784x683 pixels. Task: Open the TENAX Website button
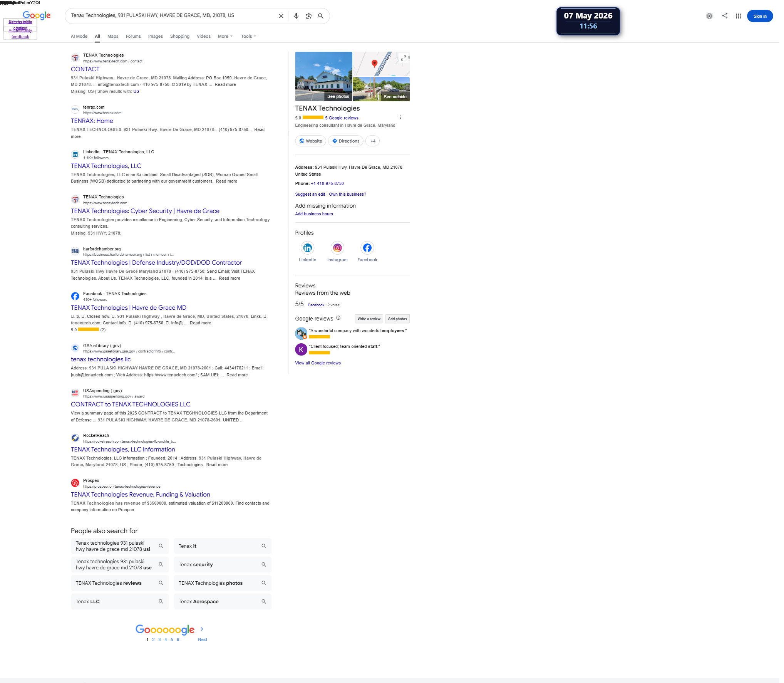pyautogui.click(x=310, y=141)
